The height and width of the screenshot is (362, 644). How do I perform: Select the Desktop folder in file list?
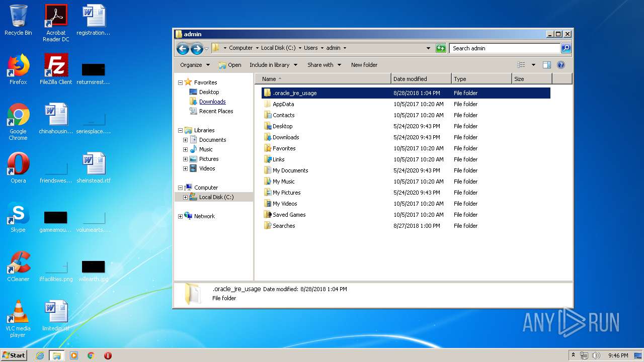282,126
